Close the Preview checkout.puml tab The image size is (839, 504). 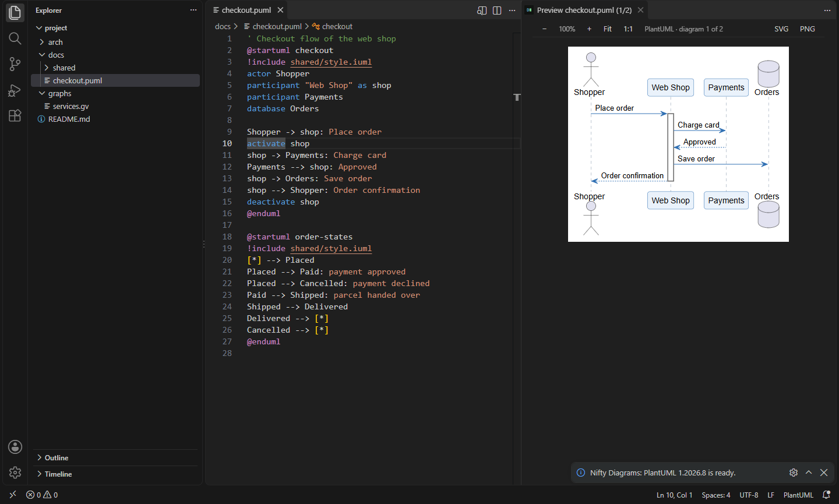(x=640, y=10)
